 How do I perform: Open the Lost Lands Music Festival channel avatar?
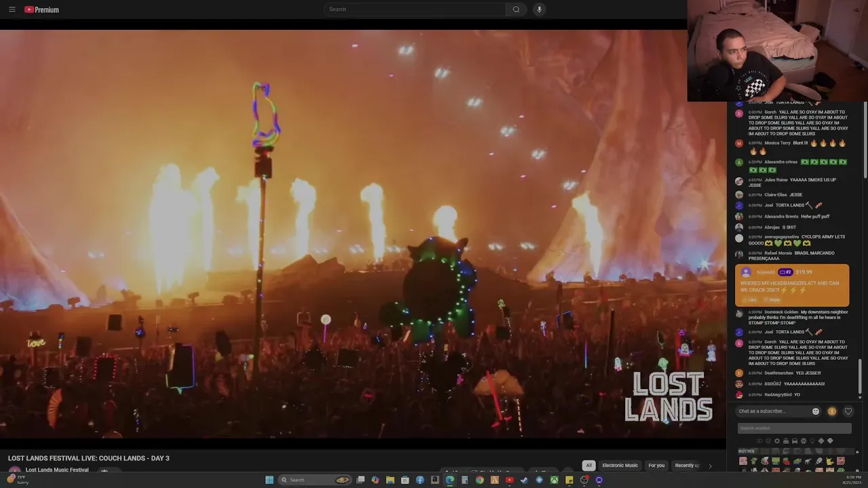(x=14, y=470)
